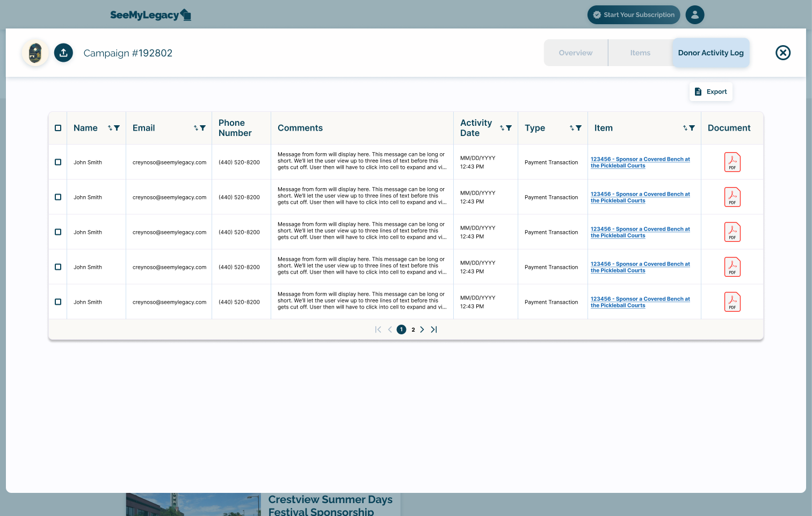Open the user profile icon
The image size is (812, 516).
[694, 15]
